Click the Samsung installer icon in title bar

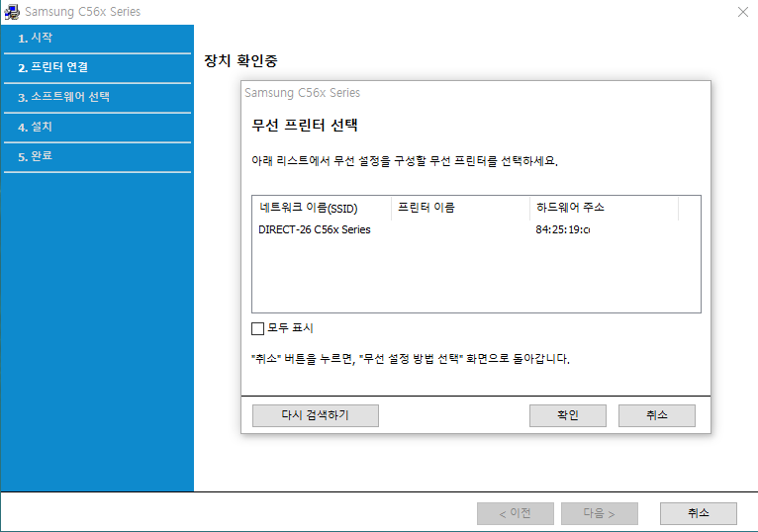tap(12, 12)
